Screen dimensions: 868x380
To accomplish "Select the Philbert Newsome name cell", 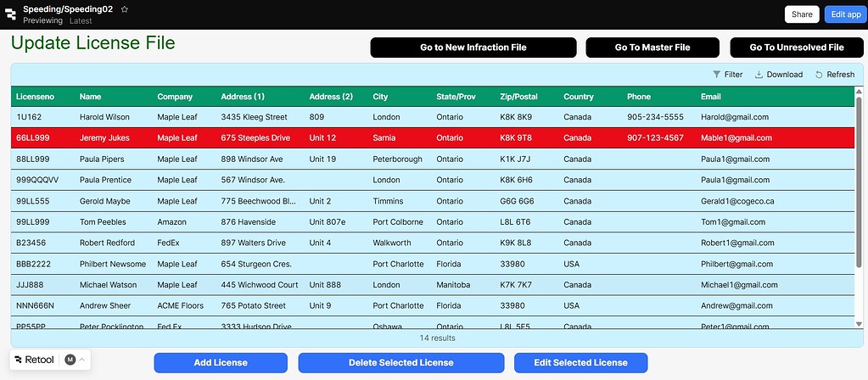I will [x=113, y=264].
